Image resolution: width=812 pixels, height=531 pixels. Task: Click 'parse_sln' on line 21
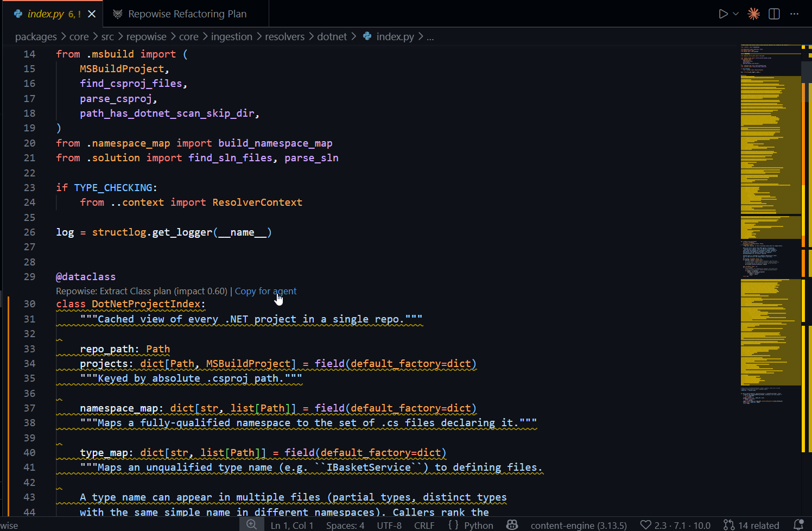(x=312, y=158)
